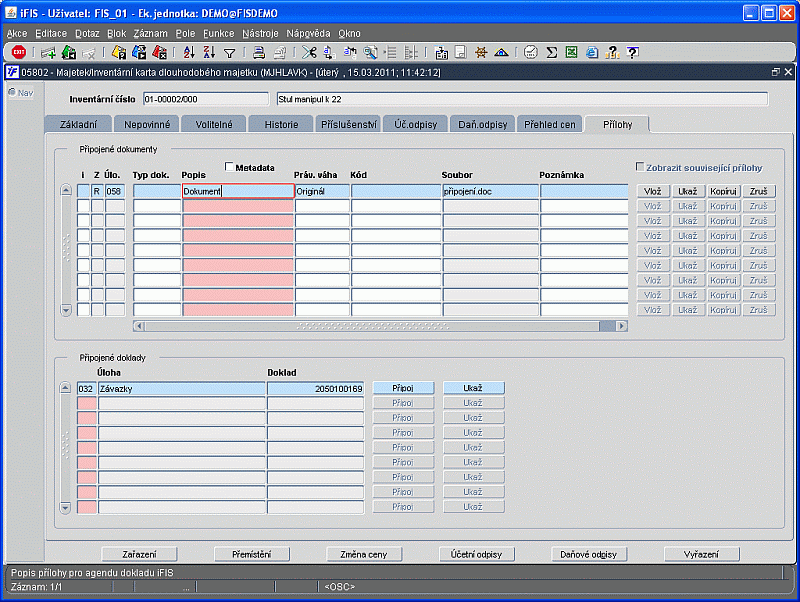Click scroll-down arrow of Připojené doklady list
Viewport: 800px width, 602px height.
coord(65,507)
